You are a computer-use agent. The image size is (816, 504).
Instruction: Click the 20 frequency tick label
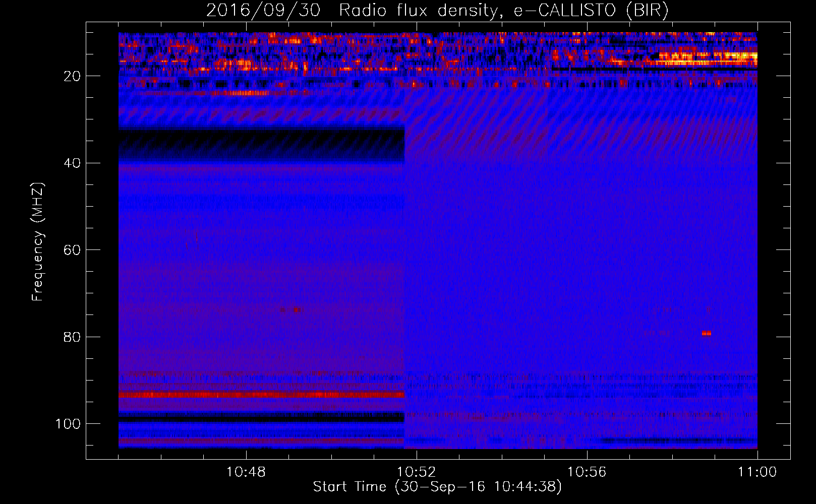pos(73,76)
